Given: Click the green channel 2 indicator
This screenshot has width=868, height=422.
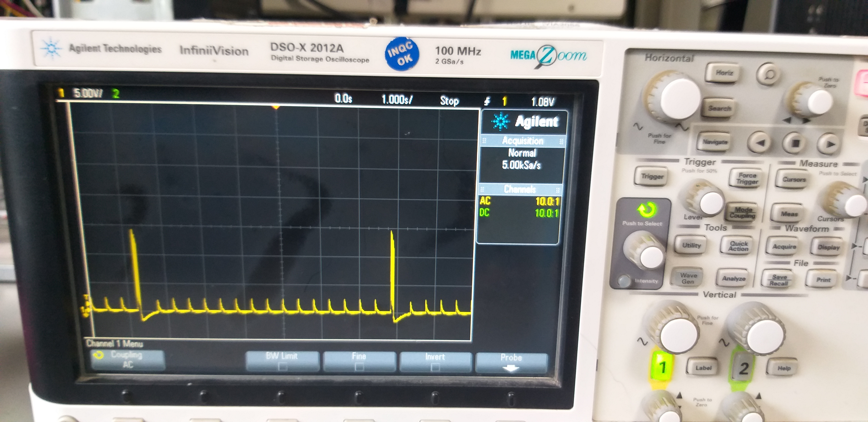Looking at the screenshot, I should click(x=116, y=94).
